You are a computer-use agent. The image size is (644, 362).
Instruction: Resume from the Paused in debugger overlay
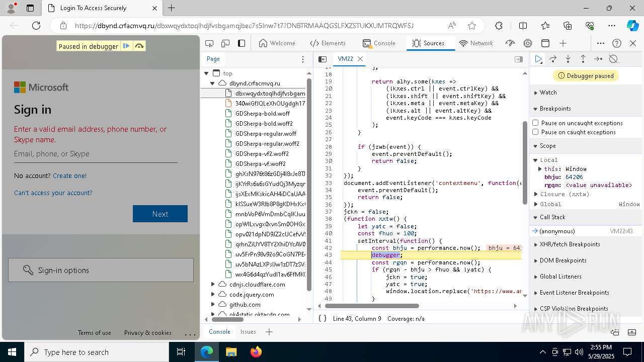coord(126,46)
